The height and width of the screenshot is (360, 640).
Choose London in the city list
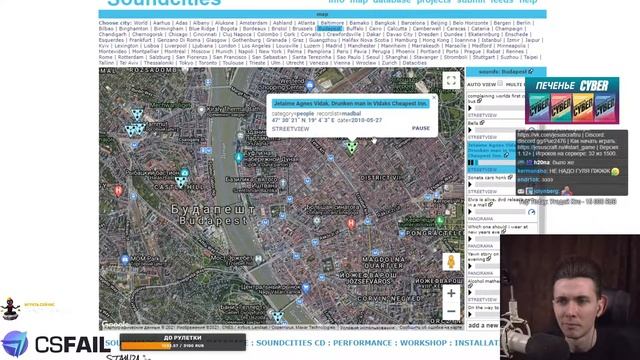[227, 46]
